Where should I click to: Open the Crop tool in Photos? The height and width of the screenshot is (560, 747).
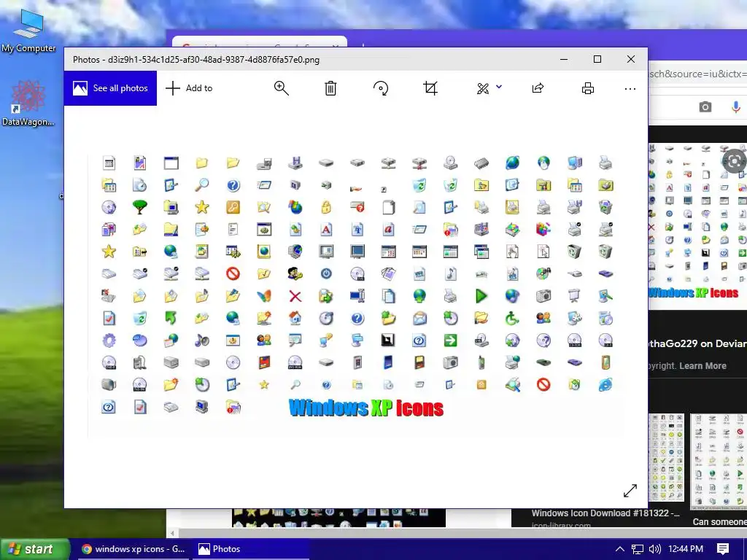[430, 88]
